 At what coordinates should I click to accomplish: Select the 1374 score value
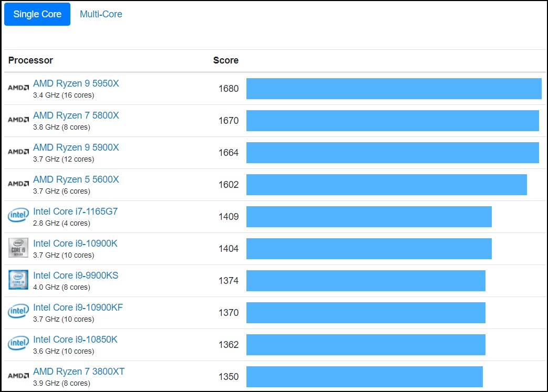tap(229, 281)
